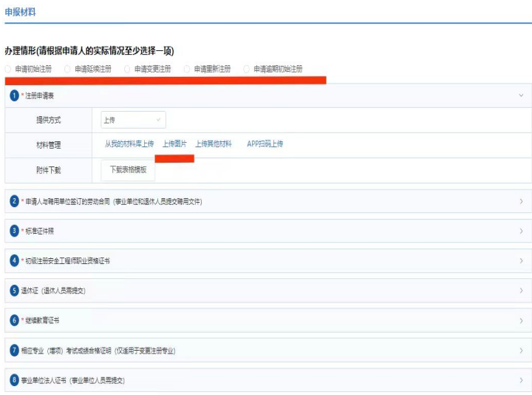Expand the 标准证件照 section arrow

click(521, 231)
